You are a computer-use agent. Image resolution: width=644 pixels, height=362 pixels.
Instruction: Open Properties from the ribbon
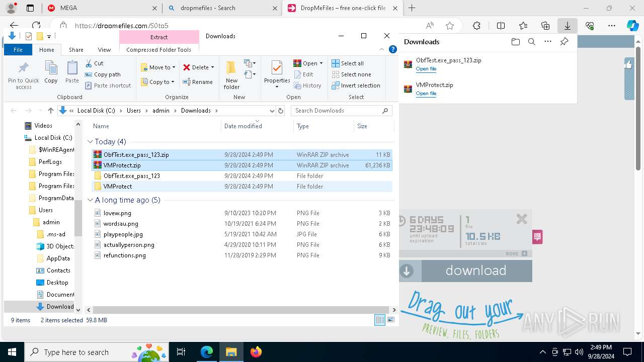click(x=277, y=75)
